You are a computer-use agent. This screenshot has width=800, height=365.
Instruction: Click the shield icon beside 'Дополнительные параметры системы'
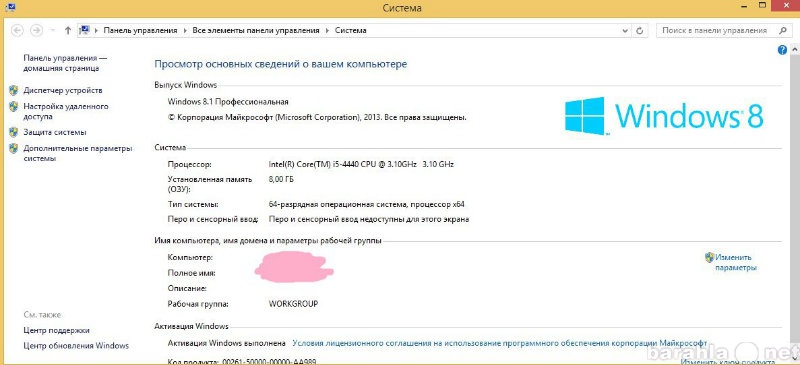14,149
